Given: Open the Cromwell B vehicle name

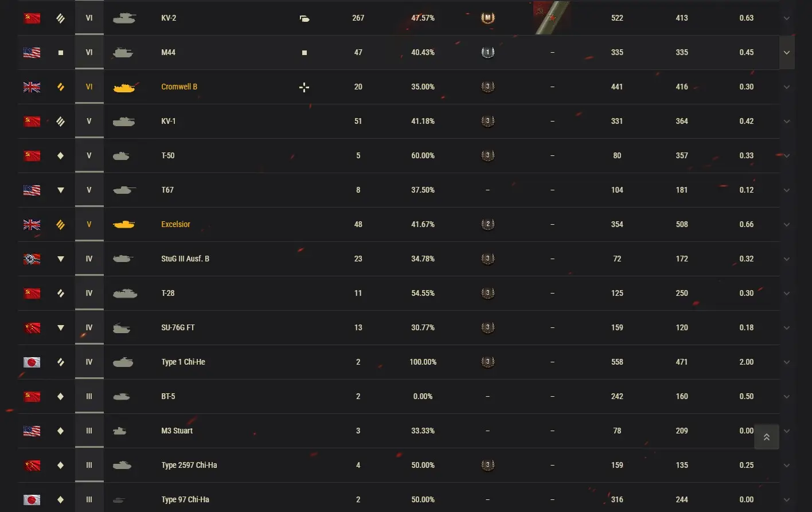Looking at the screenshot, I should pyautogui.click(x=179, y=87).
